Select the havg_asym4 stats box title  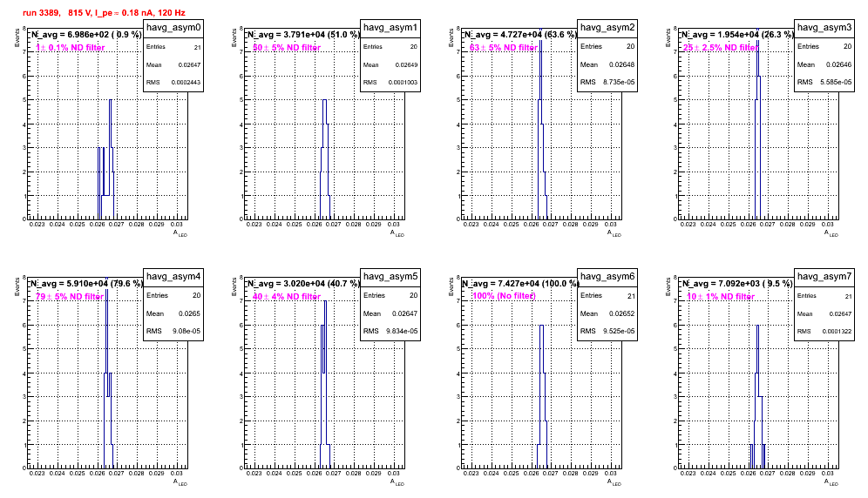[173, 277]
